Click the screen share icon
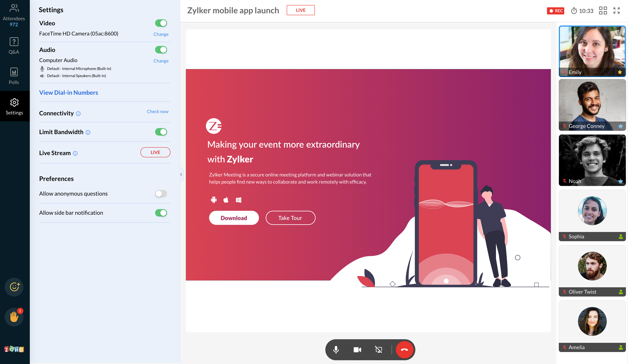This screenshot has width=628, height=364. (x=379, y=350)
